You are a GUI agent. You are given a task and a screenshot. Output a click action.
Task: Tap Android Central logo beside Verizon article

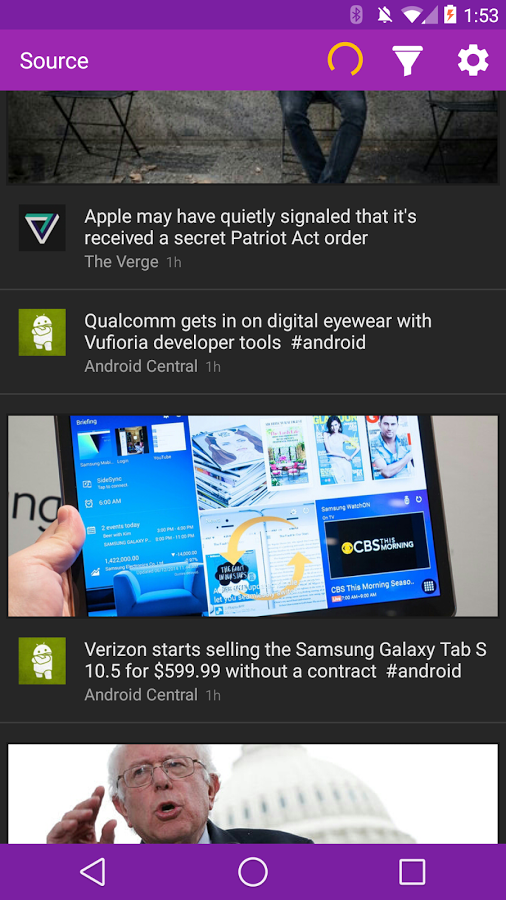(x=42, y=661)
